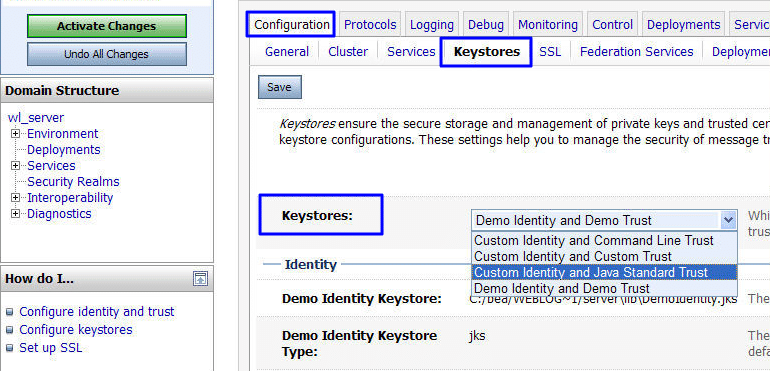
Task: Expand the Environment tree node
Action: [x=15, y=134]
